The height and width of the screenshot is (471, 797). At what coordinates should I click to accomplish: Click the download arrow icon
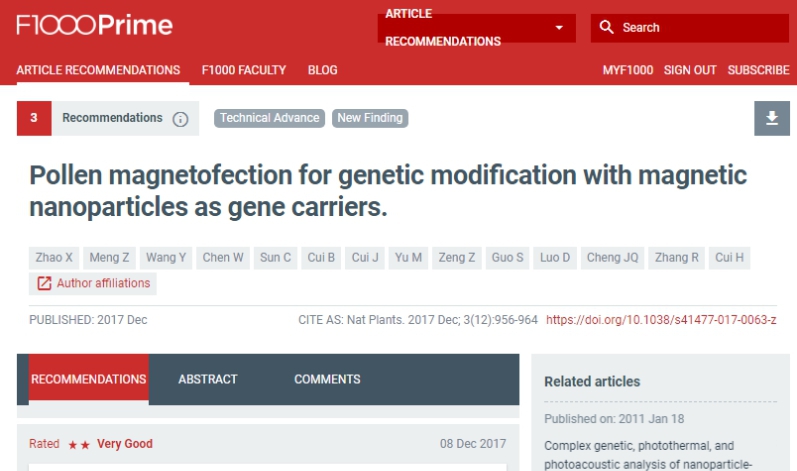click(x=772, y=118)
